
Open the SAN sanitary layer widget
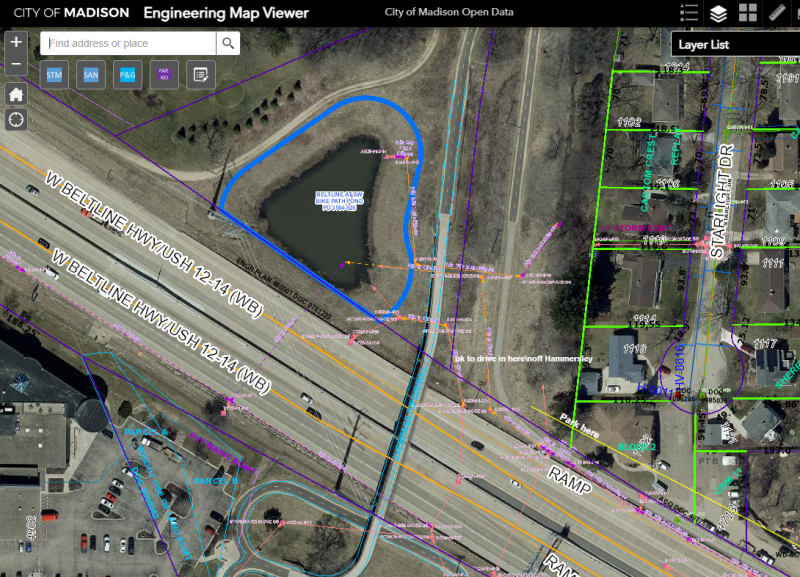(x=91, y=75)
